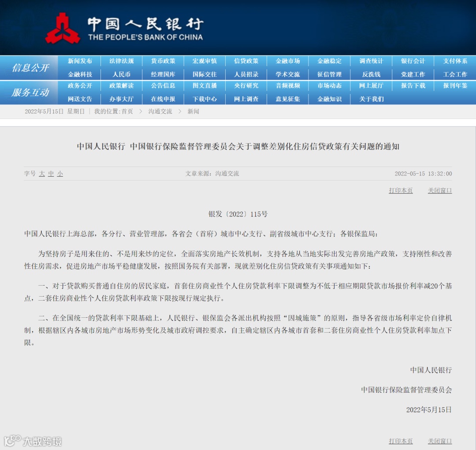Open 网上展厅 menu item

pyautogui.click(x=371, y=86)
